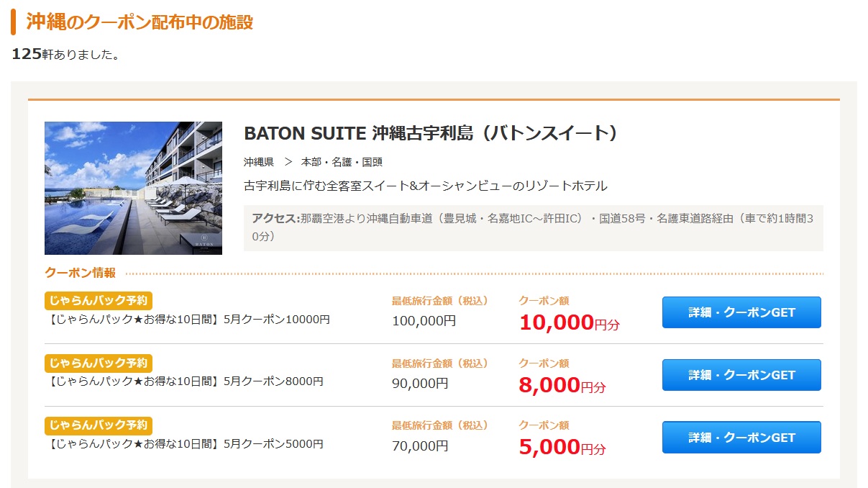The image size is (868, 488).
Task: Click the first じゃらんパック予約 orange badge
Action: pyautogui.click(x=99, y=301)
